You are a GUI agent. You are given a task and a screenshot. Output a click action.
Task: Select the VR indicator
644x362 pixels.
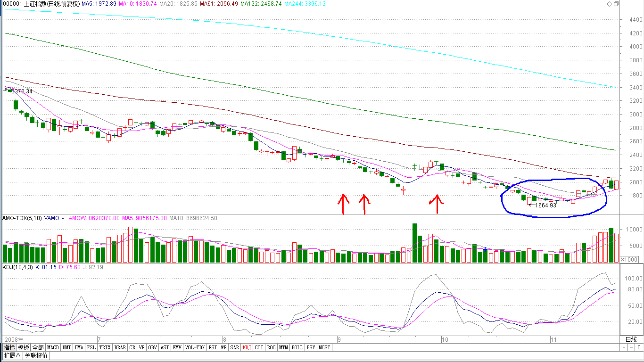tap(142, 347)
